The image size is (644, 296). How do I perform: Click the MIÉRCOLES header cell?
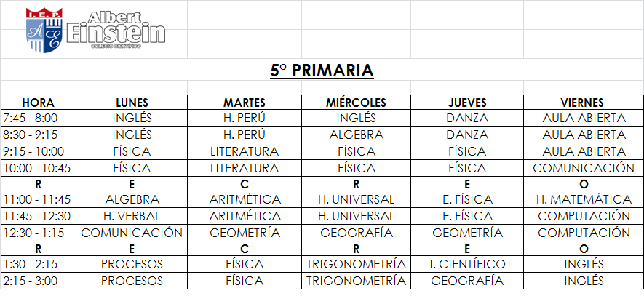pos(357,103)
